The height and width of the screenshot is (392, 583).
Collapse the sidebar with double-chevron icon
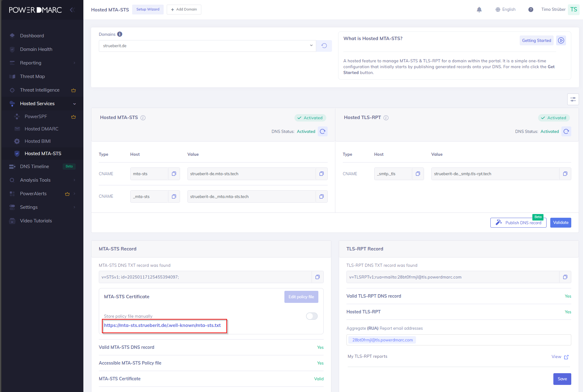point(72,10)
